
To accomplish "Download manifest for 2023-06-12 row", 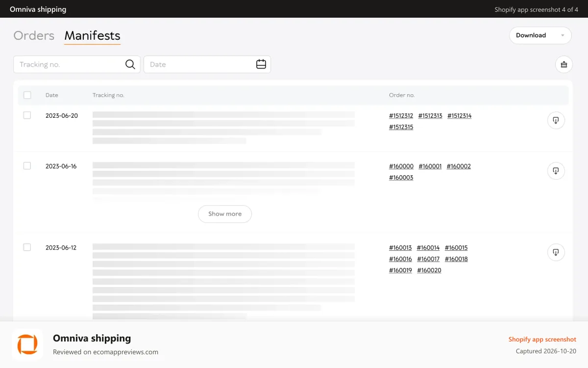I will (x=556, y=252).
